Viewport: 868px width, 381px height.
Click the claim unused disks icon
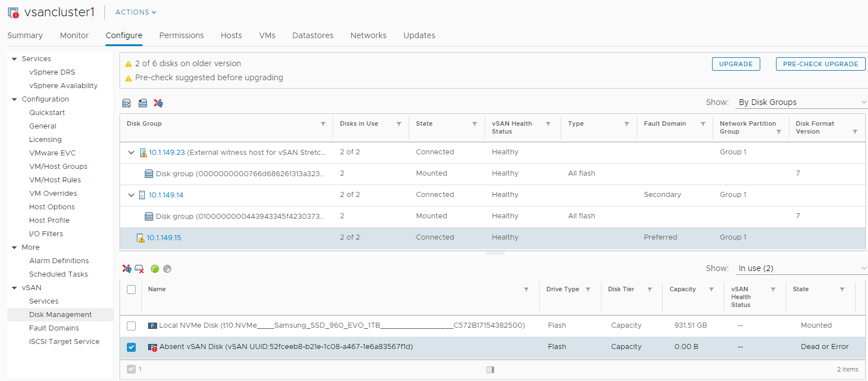tap(127, 103)
